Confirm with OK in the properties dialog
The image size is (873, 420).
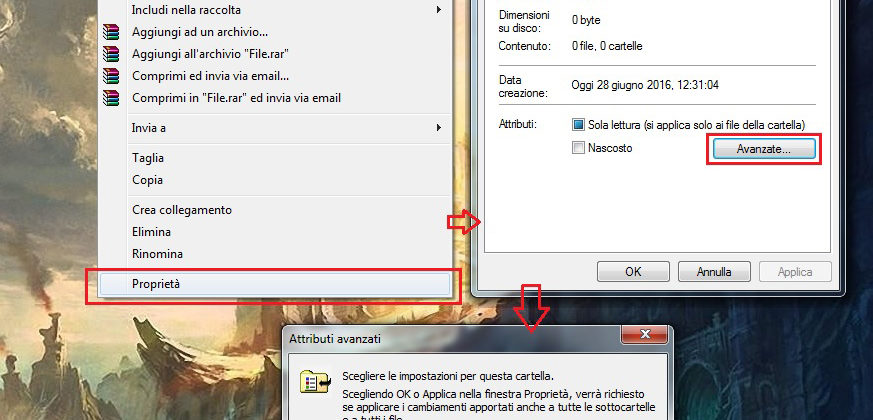(x=633, y=272)
